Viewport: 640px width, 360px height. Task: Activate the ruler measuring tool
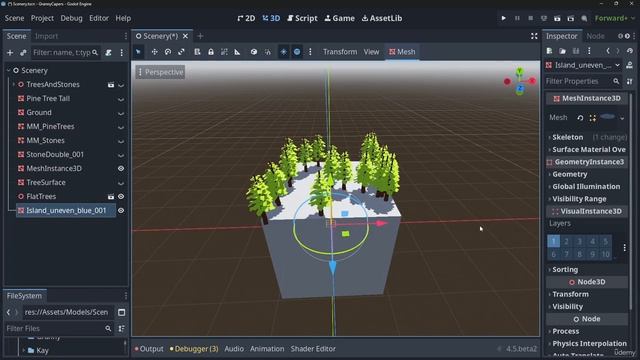tap(237, 52)
